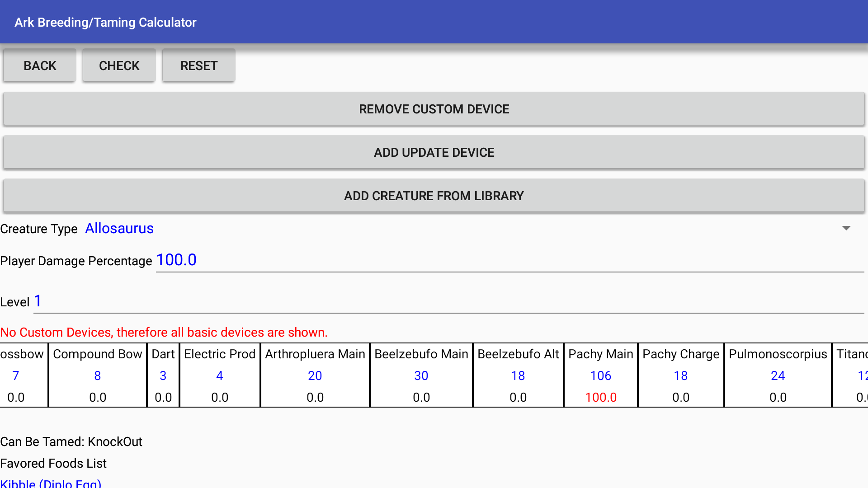Focus the Level input field

coord(449,301)
